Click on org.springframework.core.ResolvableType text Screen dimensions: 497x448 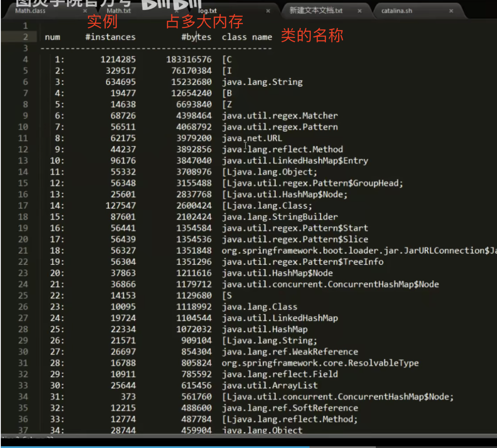pos(320,363)
